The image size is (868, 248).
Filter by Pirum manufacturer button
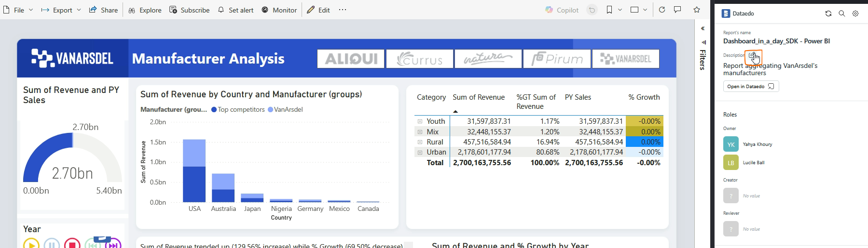[x=557, y=59]
